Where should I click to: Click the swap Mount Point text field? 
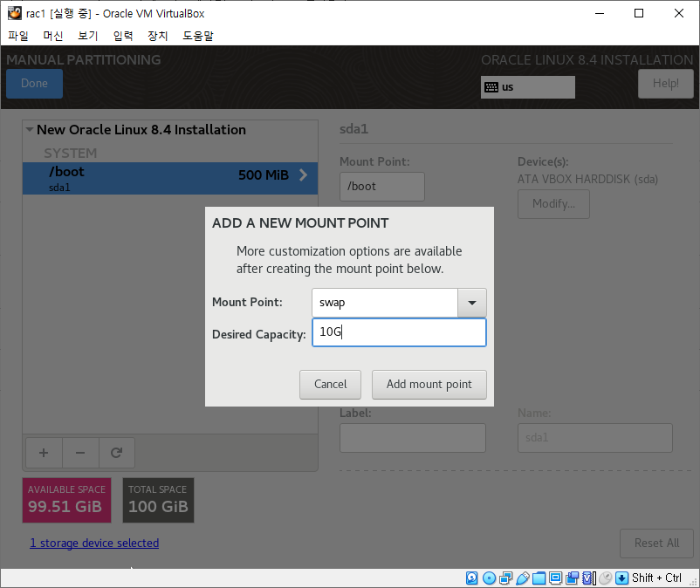click(385, 303)
